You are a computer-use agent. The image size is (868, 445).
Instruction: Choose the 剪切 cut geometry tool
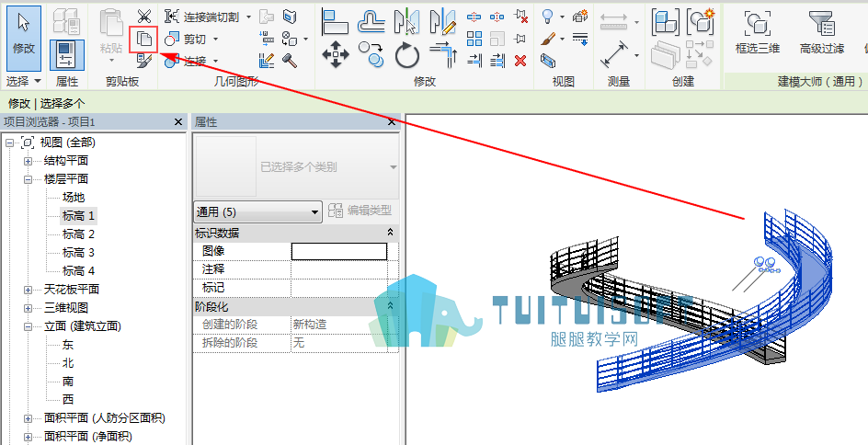[x=186, y=40]
